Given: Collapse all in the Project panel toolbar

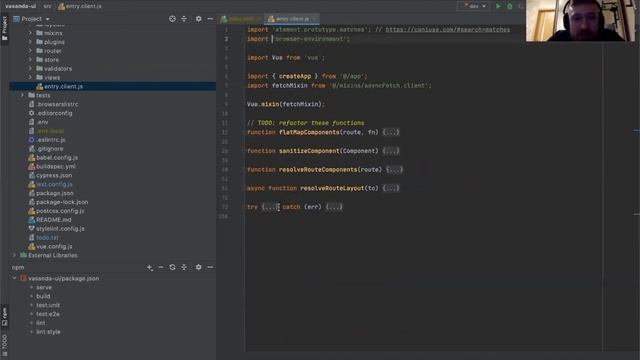Looking at the screenshot, I should coord(184,19).
